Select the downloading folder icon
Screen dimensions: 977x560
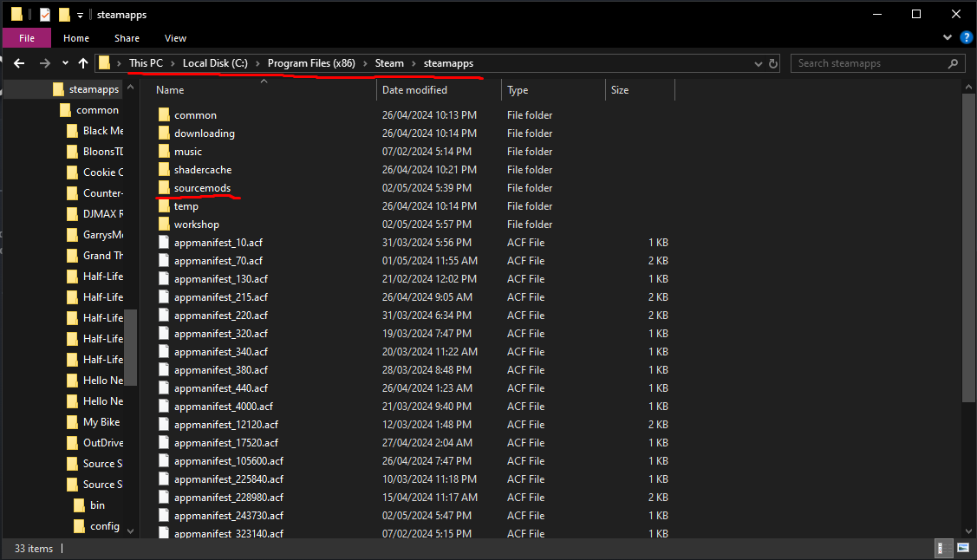[x=164, y=133]
